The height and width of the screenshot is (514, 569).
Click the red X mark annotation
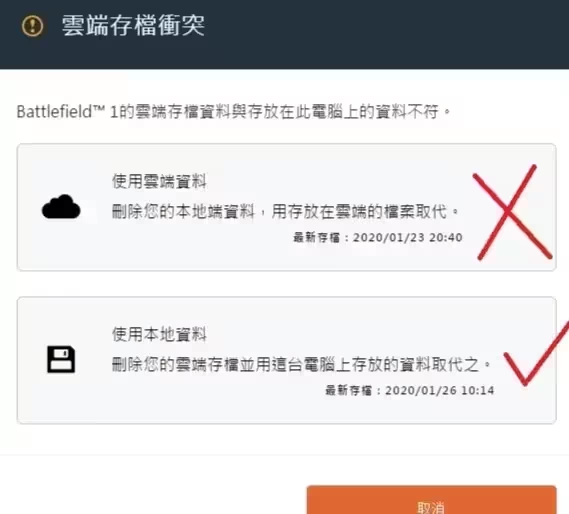tap(512, 212)
